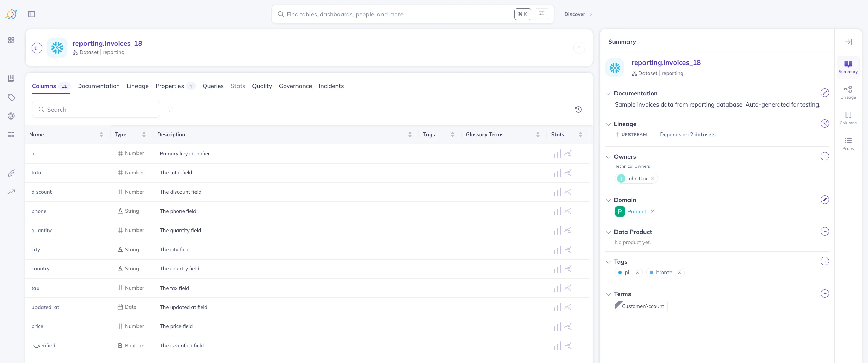
Task: Collapse the Owners section
Action: pyautogui.click(x=609, y=157)
